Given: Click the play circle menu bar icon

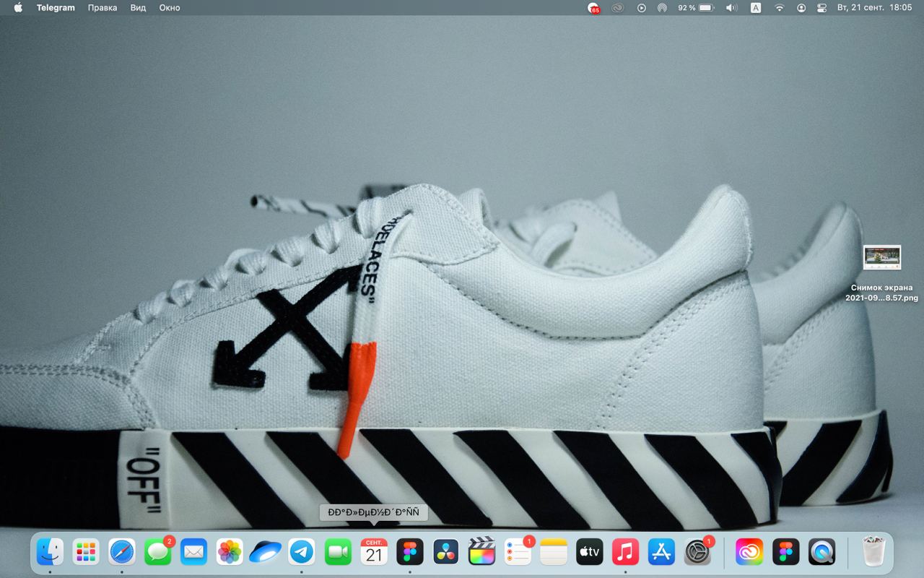Looking at the screenshot, I should click(x=641, y=7).
